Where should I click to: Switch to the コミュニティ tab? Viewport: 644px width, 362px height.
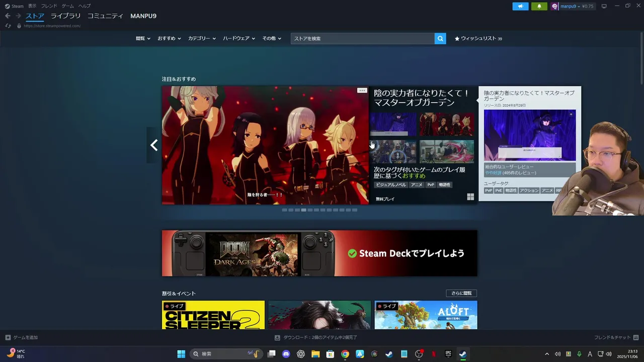(x=105, y=16)
